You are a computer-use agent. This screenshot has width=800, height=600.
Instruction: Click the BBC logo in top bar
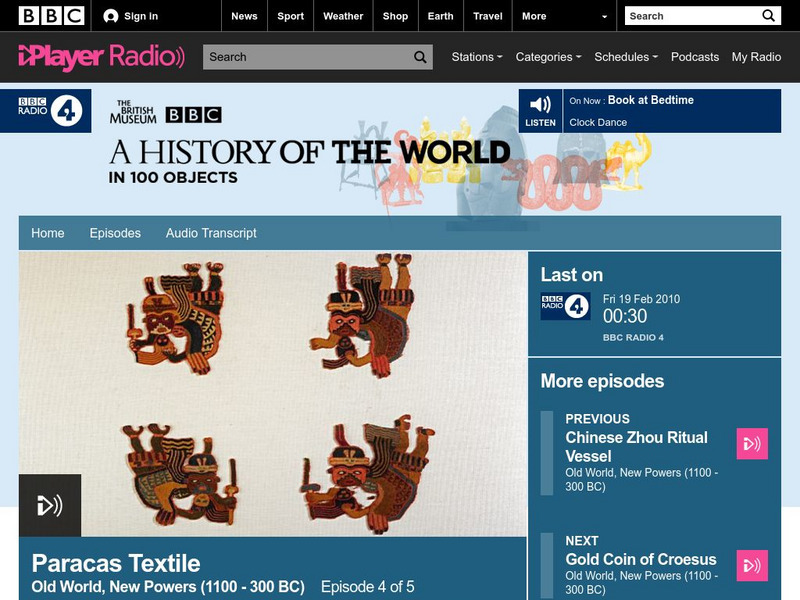[x=52, y=16]
